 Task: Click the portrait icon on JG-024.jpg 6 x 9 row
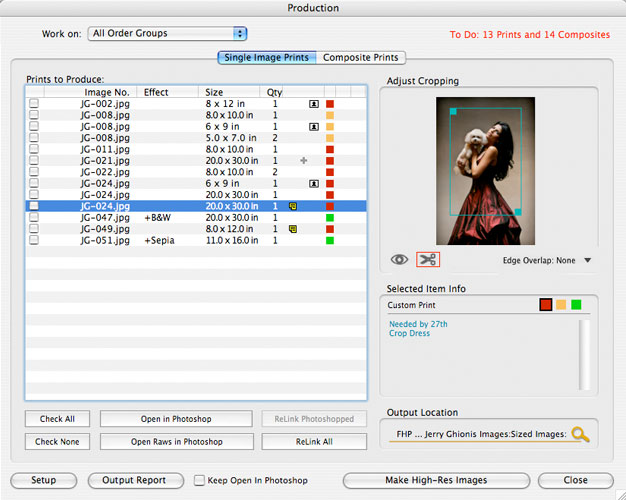click(x=314, y=184)
